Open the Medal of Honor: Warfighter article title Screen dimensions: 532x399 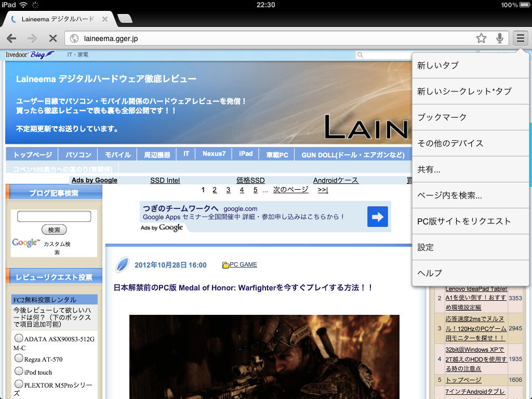243,288
